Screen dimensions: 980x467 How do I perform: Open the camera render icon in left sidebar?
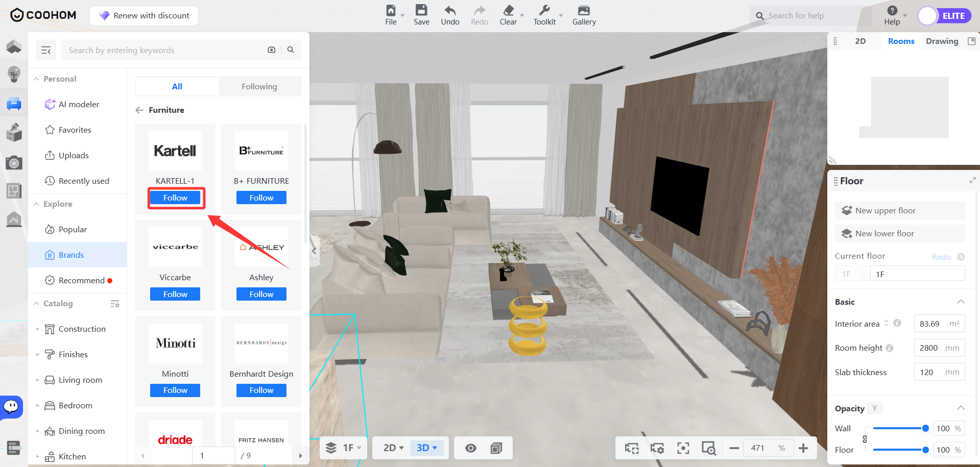coord(14,163)
